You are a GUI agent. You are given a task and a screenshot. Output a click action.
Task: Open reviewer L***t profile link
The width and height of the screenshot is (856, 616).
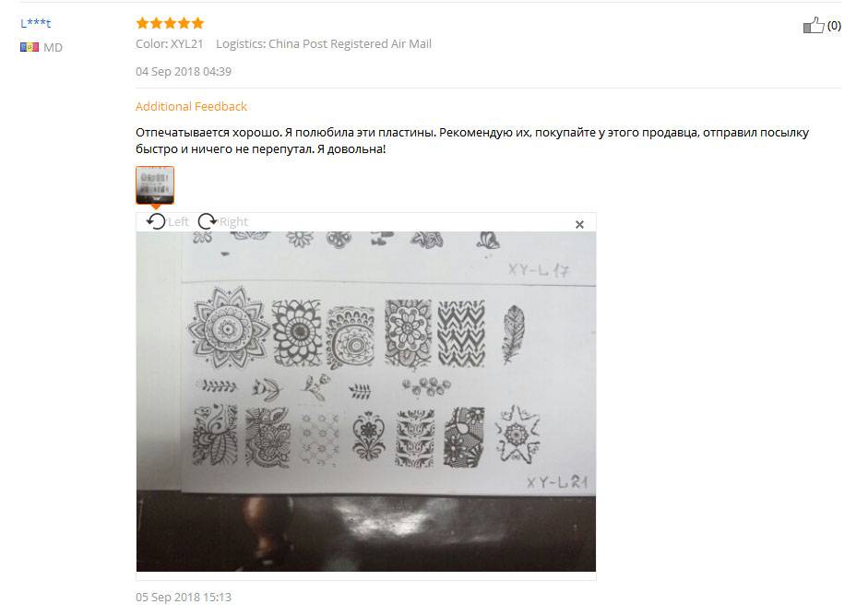tap(35, 23)
